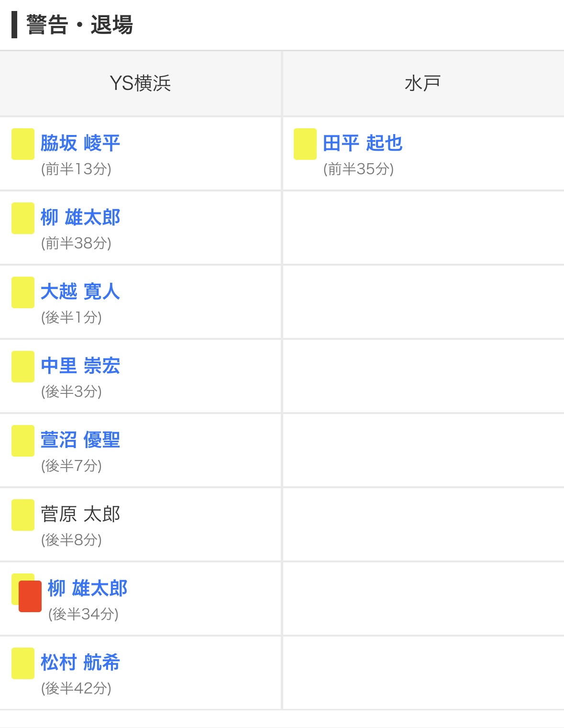
Task: Open 柳 雄太郎 link at 前半38分
Action: click(x=80, y=217)
